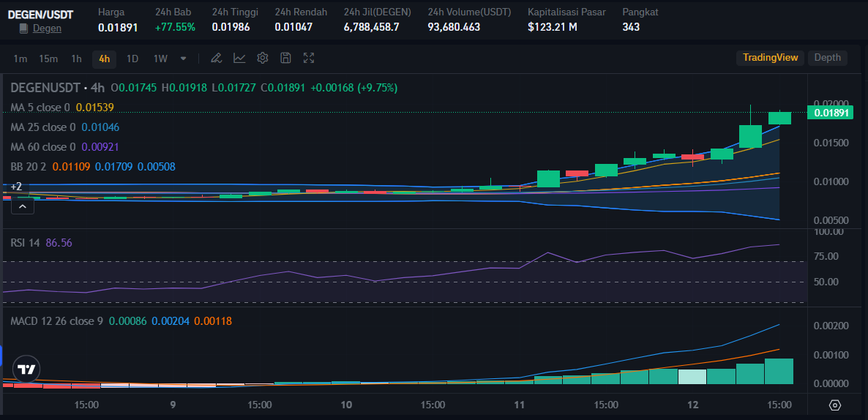Click the 24h Tinggi value 0.01986

231,27
